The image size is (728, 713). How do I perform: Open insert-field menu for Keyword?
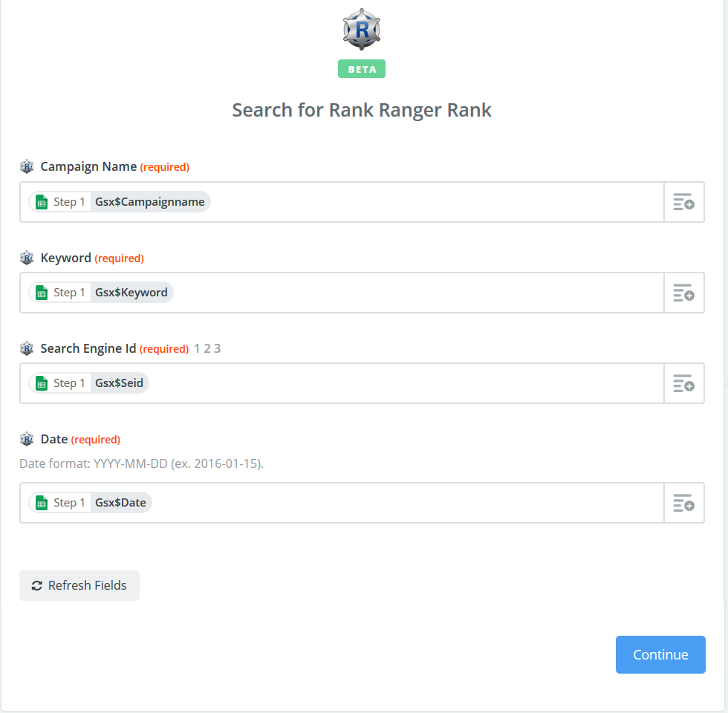(x=683, y=293)
